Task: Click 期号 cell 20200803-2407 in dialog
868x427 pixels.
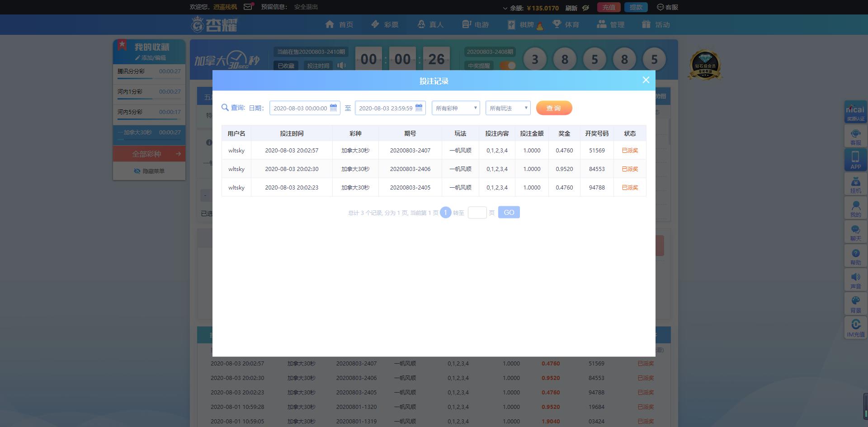Action: 410,150
